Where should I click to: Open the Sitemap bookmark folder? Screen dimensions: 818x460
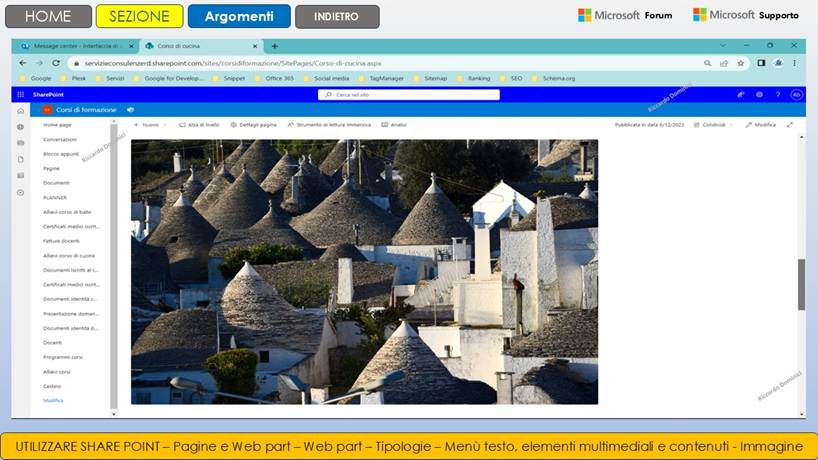pyautogui.click(x=430, y=78)
